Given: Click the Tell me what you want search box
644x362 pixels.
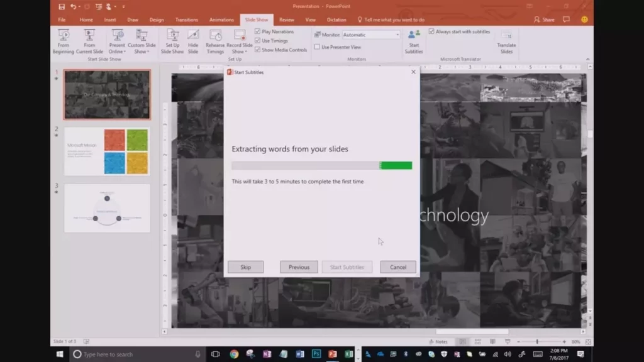Looking at the screenshot, I should (391, 19).
